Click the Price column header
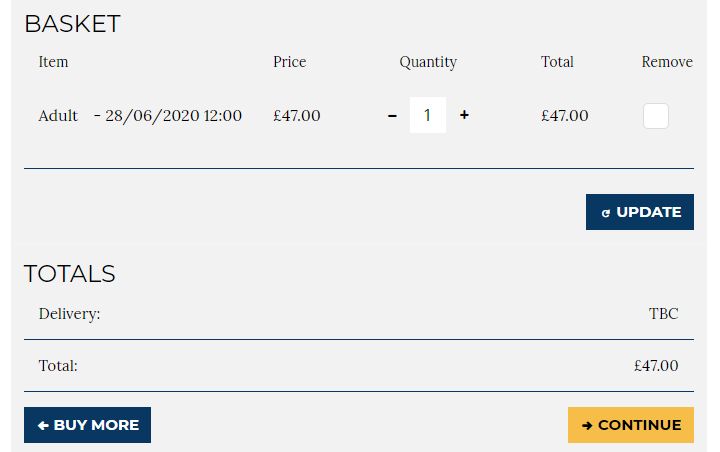 [290, 62]
